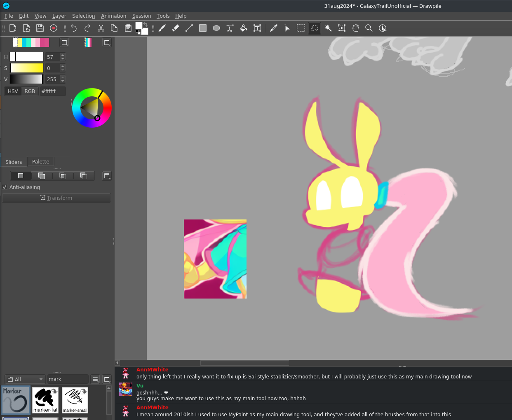The image size is (512, 420).
Task: Click the RGB color mode button
Action: tap(30, 91)
